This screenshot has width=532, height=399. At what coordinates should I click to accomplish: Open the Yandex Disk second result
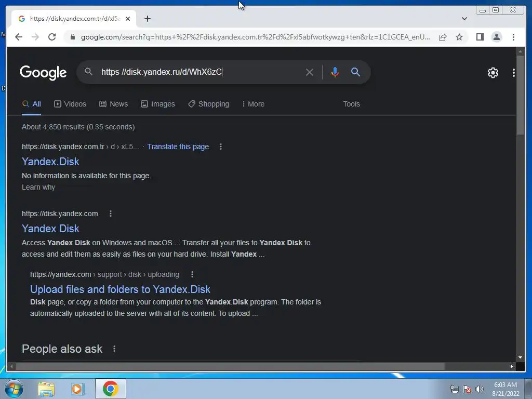[50, 229]
